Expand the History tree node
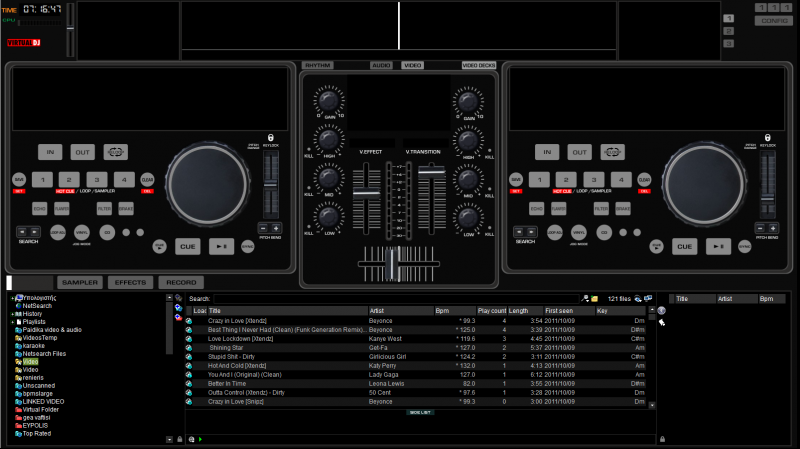The image size is (800, 449). click(12, 314)
